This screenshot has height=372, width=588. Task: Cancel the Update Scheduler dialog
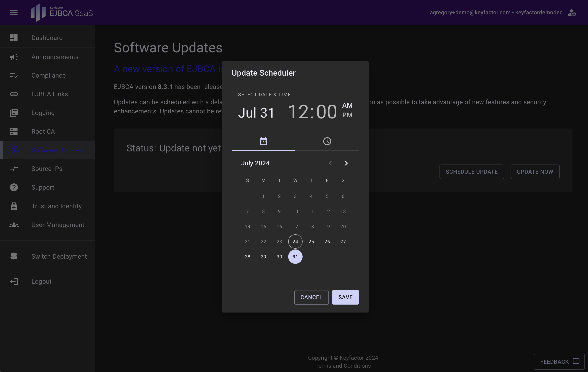click(311, 297)
